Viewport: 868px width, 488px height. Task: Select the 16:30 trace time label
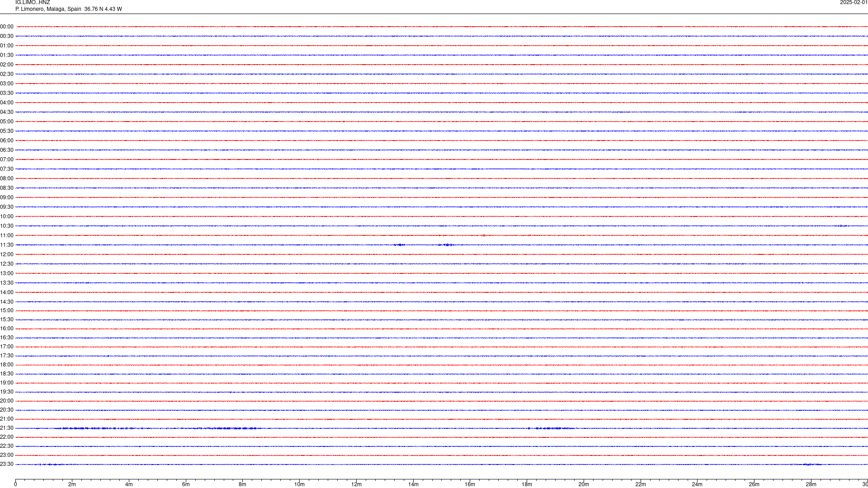click(x=7, y=338)
